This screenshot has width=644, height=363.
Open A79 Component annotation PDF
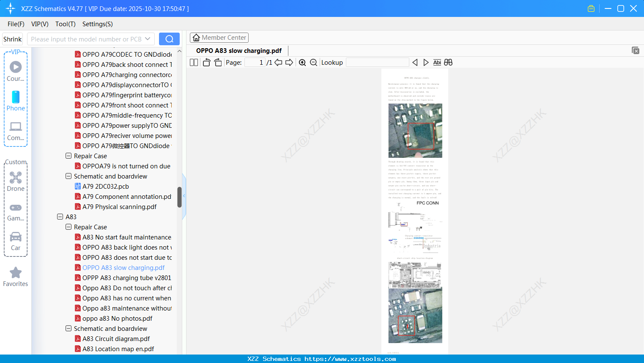(123, 197)
